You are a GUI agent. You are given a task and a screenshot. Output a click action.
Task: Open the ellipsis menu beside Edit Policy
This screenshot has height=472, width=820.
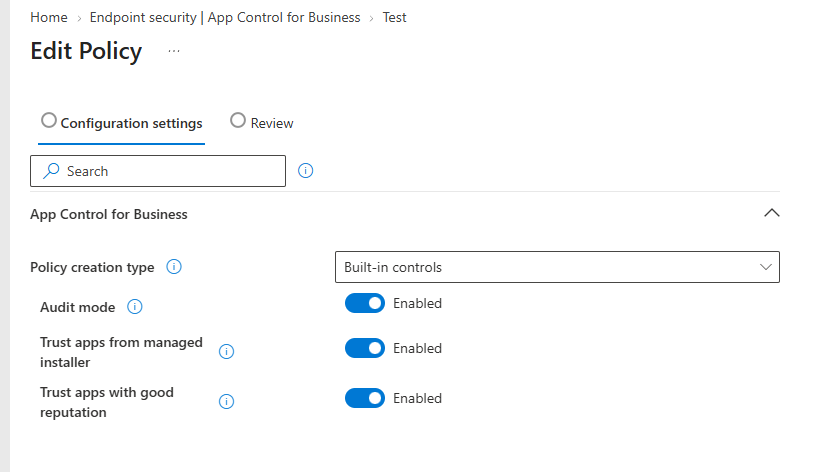[174, 51]
